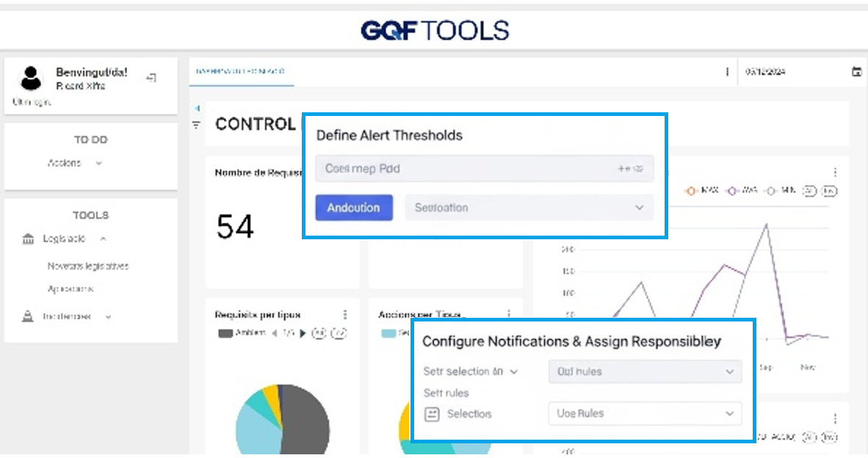This screenshot has height=458, width=868.
Task: Click the Benvingut/da! welcome text
Action: (92, 73)
